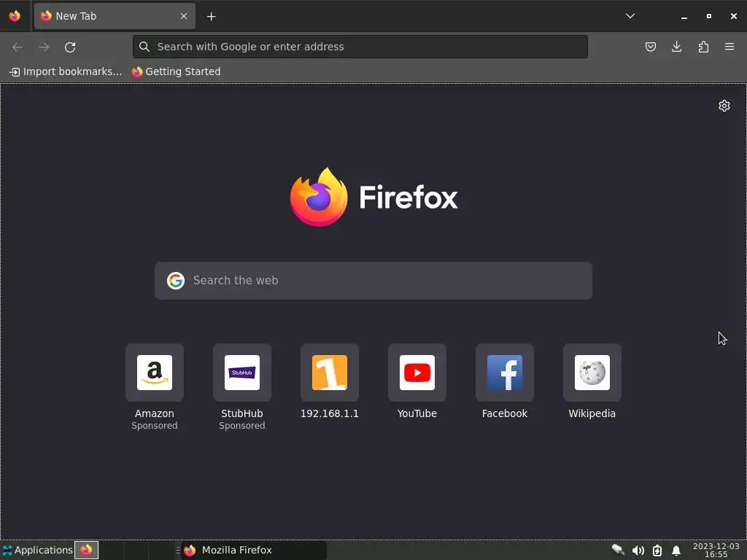Click the network connection tray icon

[x=618, y=550]
